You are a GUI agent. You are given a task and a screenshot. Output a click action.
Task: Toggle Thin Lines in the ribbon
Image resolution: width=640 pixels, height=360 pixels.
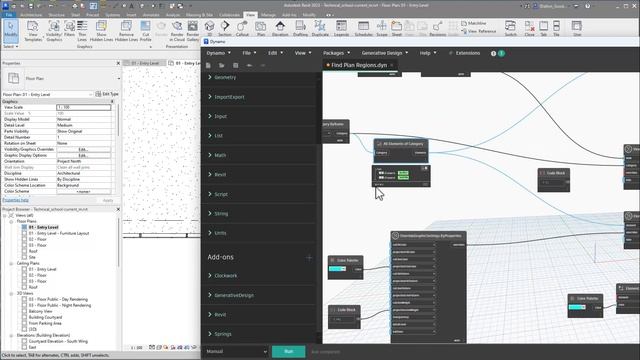[82, 30]
